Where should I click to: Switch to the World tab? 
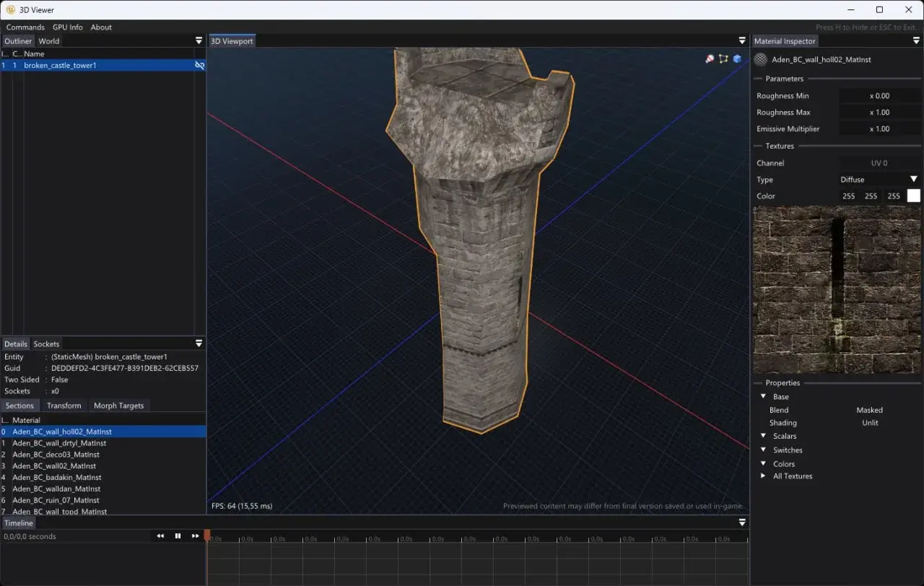(x=49, y=41)
